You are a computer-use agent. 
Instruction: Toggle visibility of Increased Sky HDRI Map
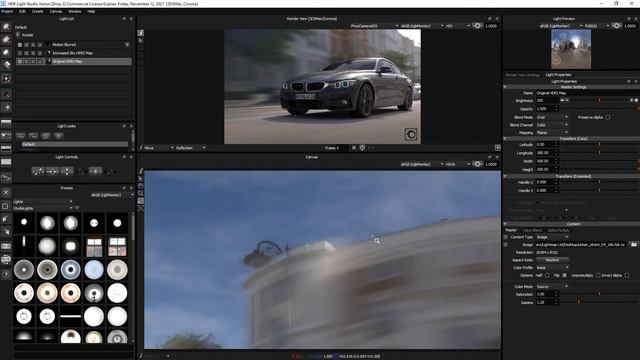[x=20, y=53]
